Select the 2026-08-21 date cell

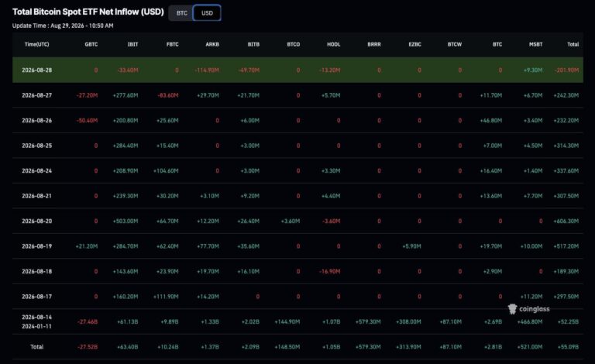(x=37, y=196)
